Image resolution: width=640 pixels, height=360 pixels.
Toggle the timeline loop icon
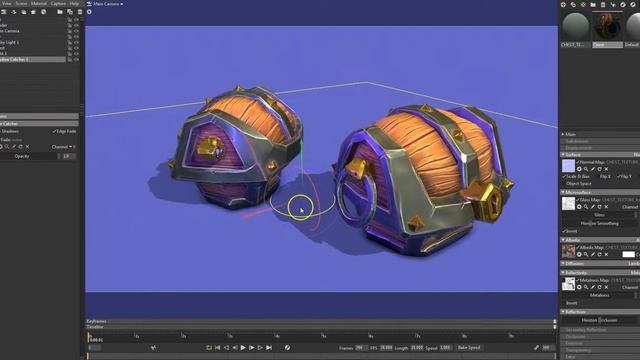(209, 348)
